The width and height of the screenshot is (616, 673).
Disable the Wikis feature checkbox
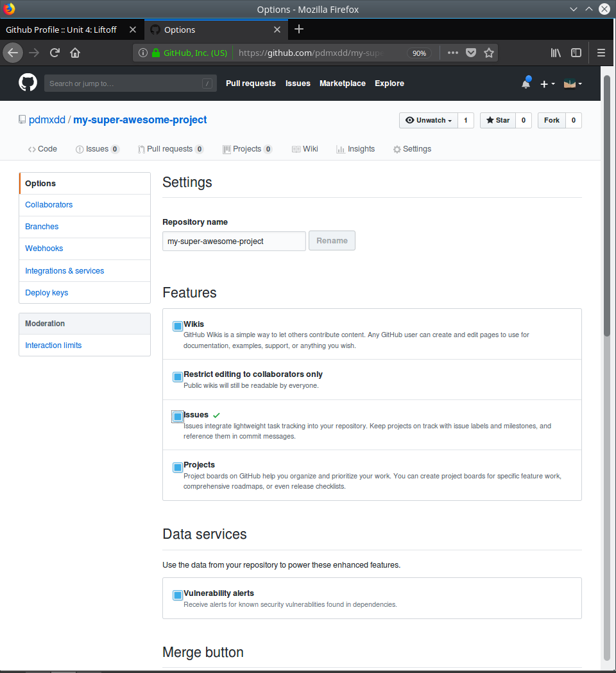178,326
